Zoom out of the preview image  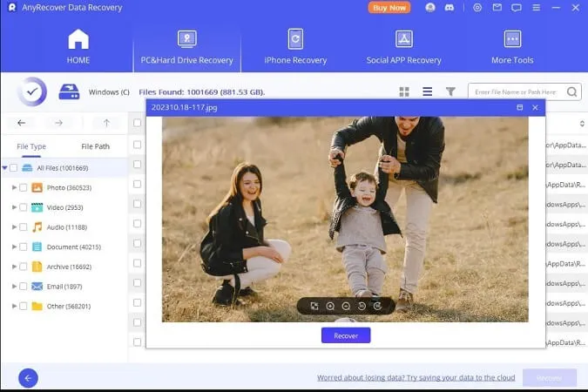pos(346,306)
